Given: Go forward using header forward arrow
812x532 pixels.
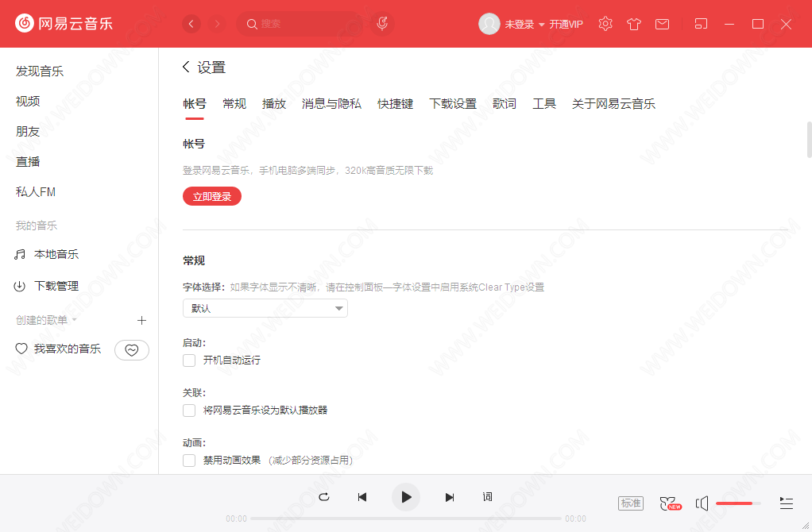Looking at the screenshot, I should pos(217,24).
